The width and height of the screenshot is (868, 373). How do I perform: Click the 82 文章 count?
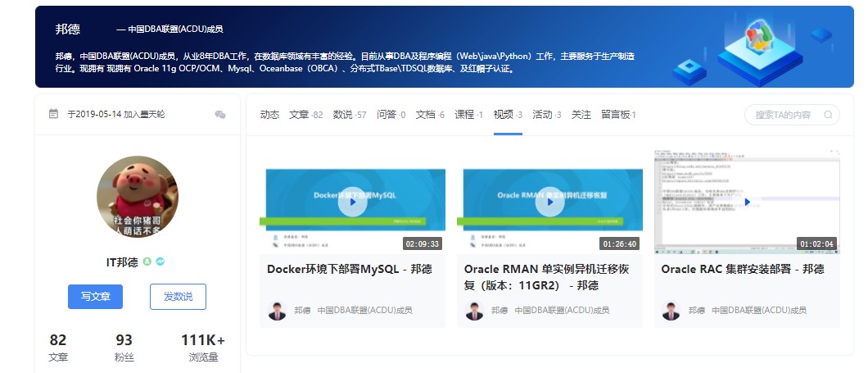click(58, 348)
